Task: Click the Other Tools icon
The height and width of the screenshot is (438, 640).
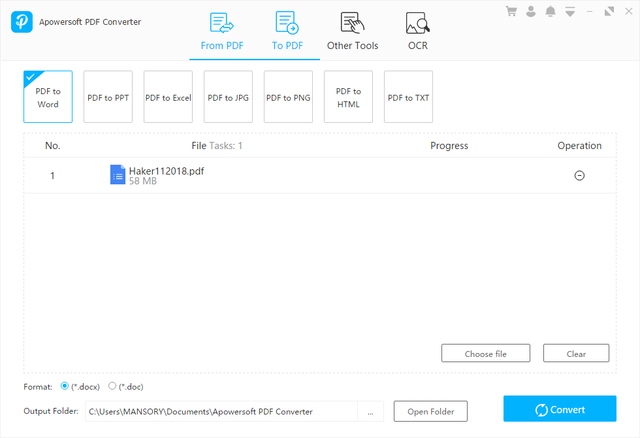Action: [x=352, y=22]
